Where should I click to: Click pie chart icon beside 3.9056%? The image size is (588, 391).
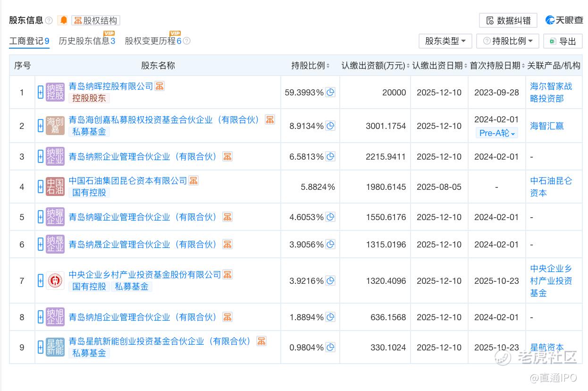coord(330,244)
